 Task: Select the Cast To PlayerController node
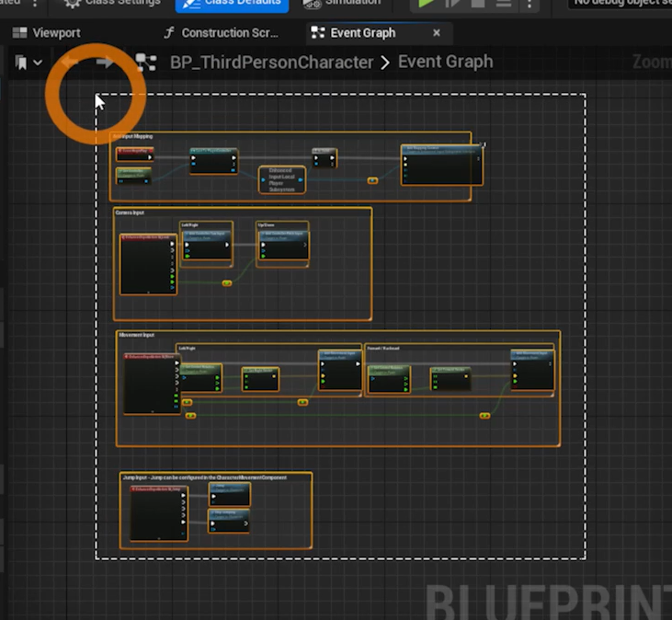click(214, 161)
